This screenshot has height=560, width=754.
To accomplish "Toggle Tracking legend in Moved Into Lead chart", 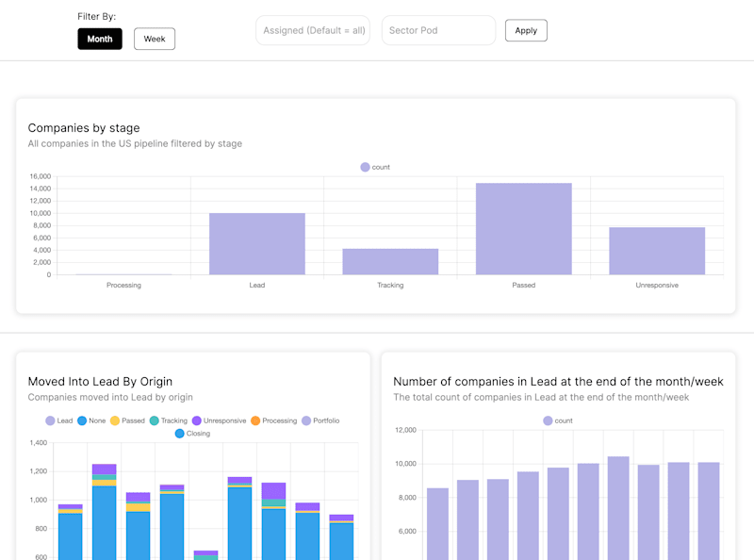I will (169, 420).
